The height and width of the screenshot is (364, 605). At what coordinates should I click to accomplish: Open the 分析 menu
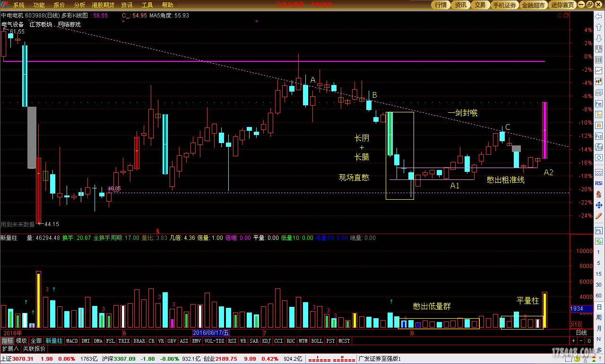pos(79,5)
